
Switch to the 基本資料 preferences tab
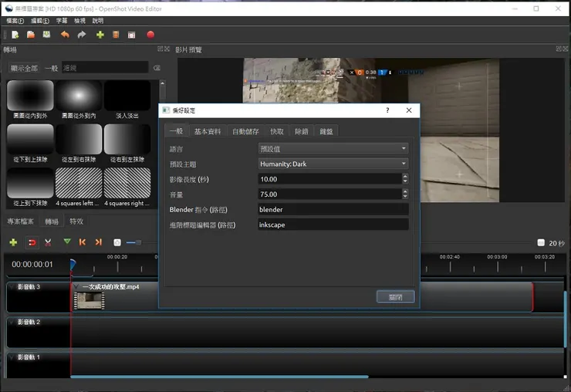click(208, 131)
